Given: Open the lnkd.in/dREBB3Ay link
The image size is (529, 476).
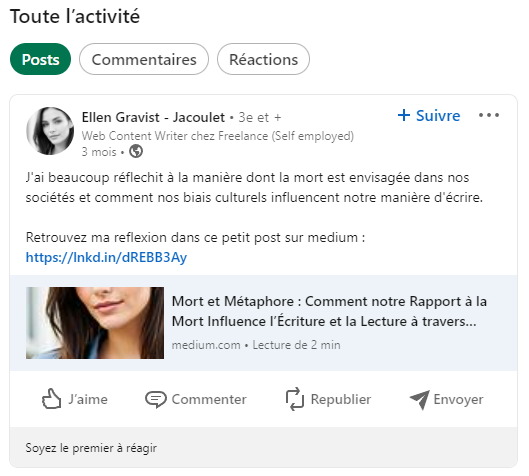Looking at the screenshot, I should tap(106, 257).
